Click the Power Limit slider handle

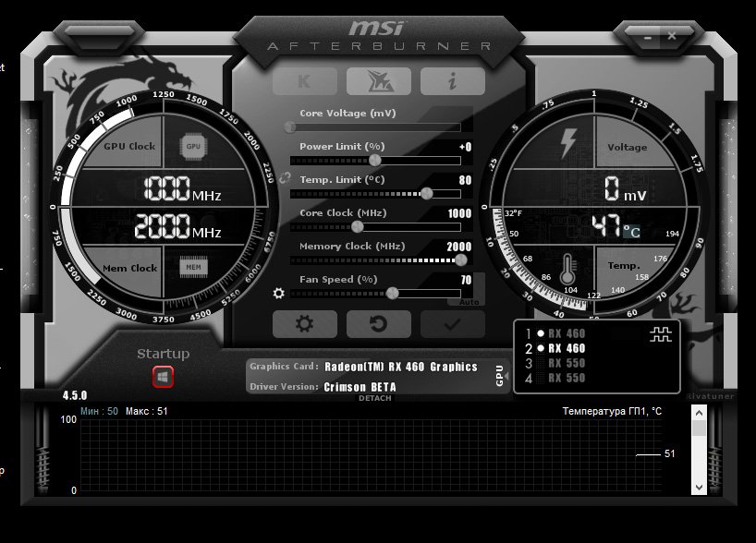375,161
